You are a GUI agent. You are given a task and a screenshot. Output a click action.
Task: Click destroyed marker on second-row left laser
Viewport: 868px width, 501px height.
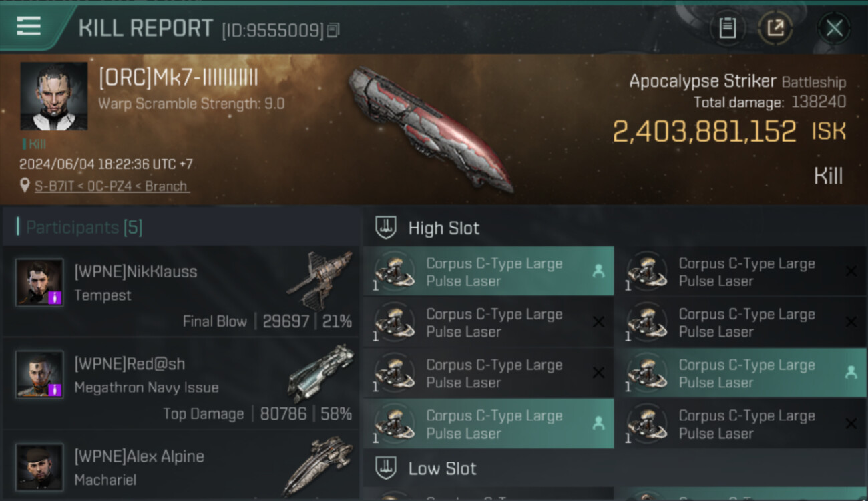[x=598, y=322]
